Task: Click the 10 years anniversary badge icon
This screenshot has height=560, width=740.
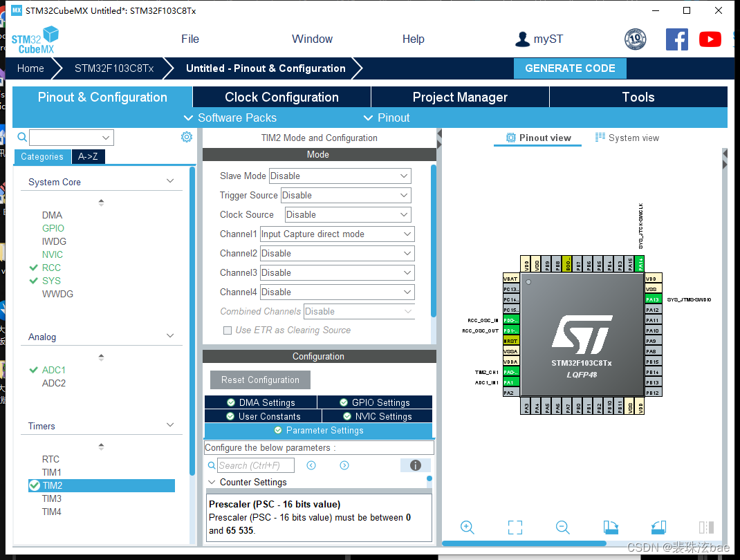Action: point(636,39)
